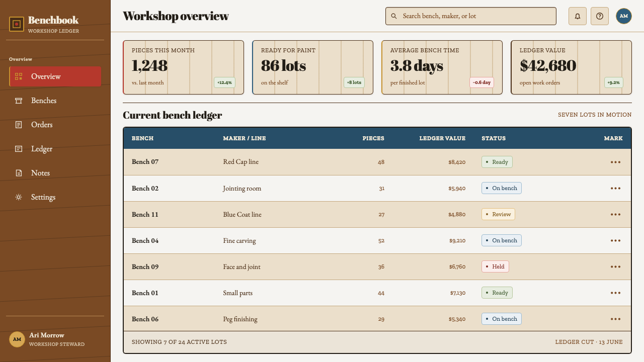Open the Orders section
The width and height of the screenshot is (644, 362).
pyautogui.click(x=55, y=125)
